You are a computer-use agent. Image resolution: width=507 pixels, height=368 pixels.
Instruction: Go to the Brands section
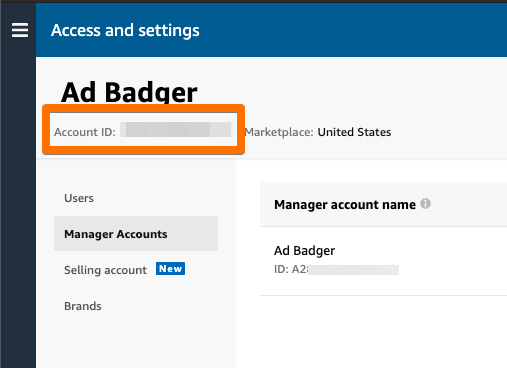pyautogui.click(x=83, y=306)
